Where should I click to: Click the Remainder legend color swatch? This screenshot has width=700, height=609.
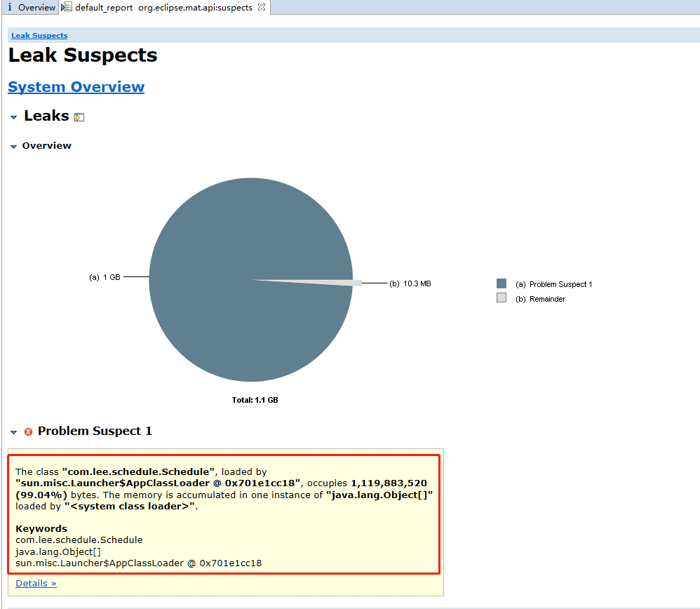[x=502, y=297]
